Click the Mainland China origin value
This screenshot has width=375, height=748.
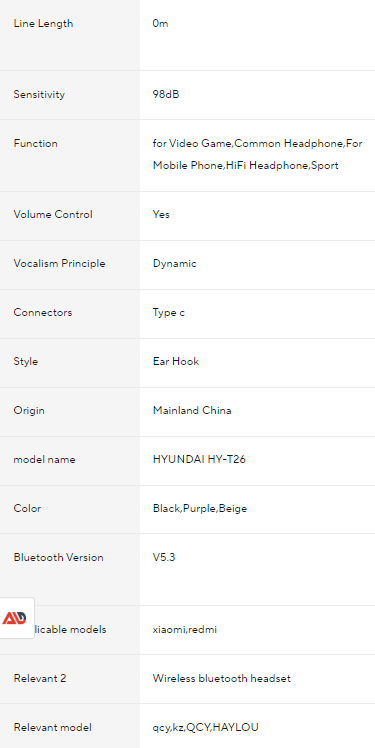point(192,411)
